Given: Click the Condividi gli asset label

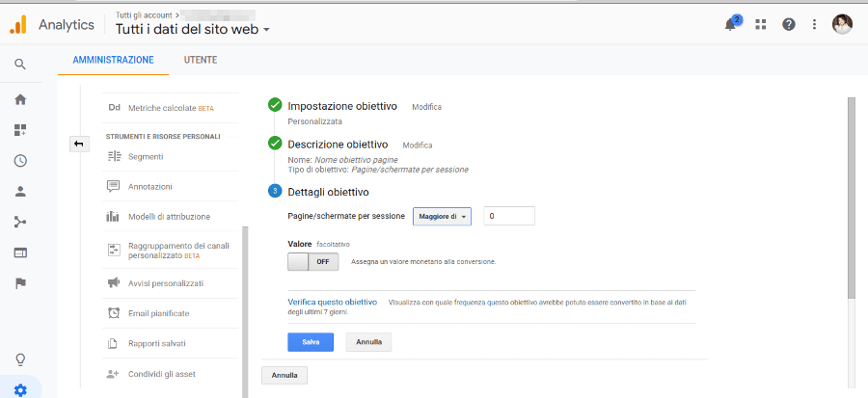Looking at the screenshot, I should pos(162,374).
